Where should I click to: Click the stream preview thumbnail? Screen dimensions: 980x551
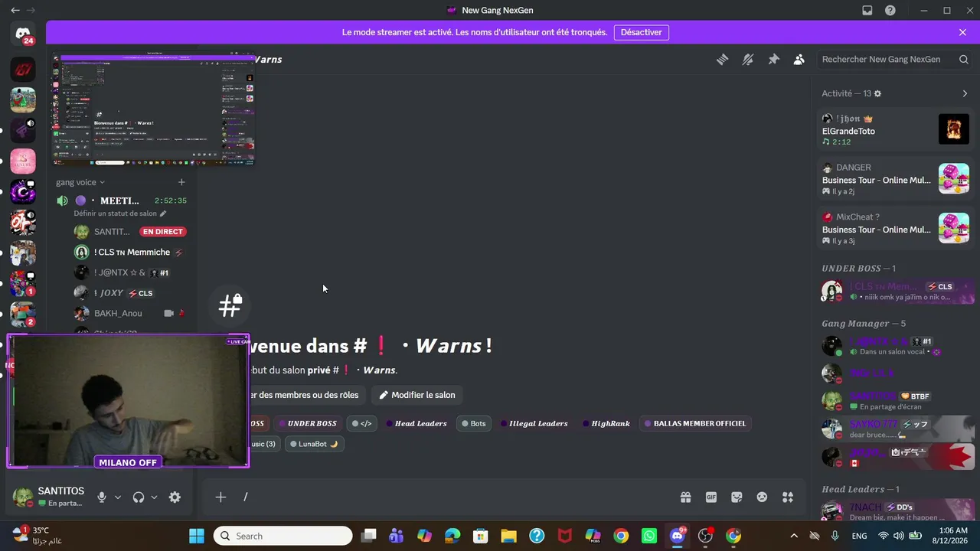click(154, 109)
